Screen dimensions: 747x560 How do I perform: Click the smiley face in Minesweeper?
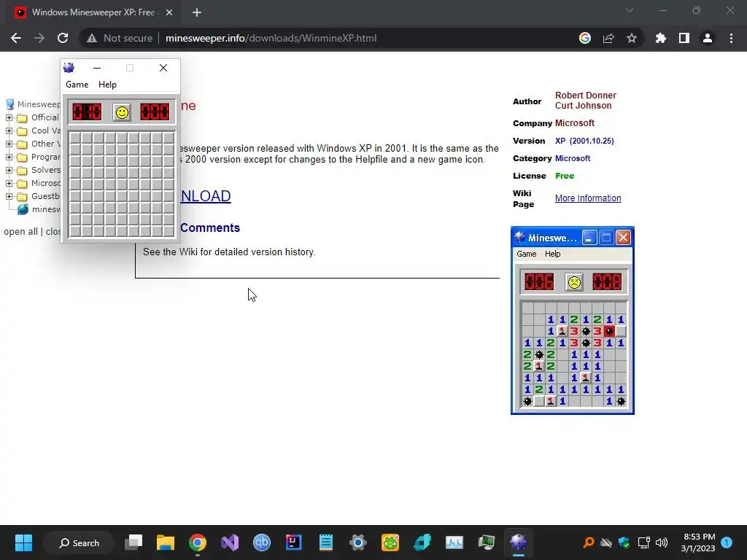[x=122, y=112]
